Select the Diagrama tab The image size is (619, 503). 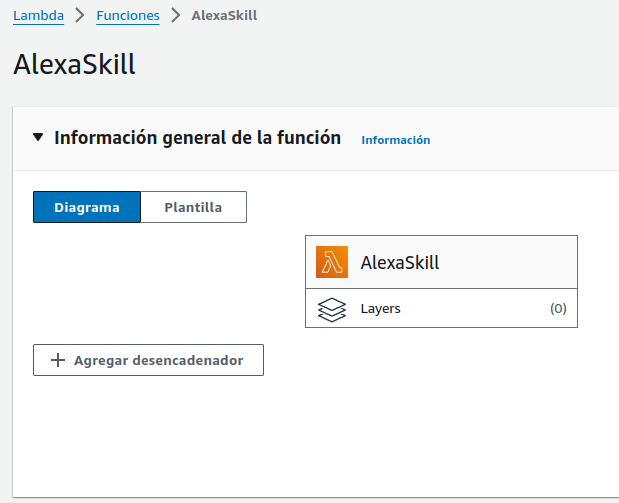click(87, 207)
